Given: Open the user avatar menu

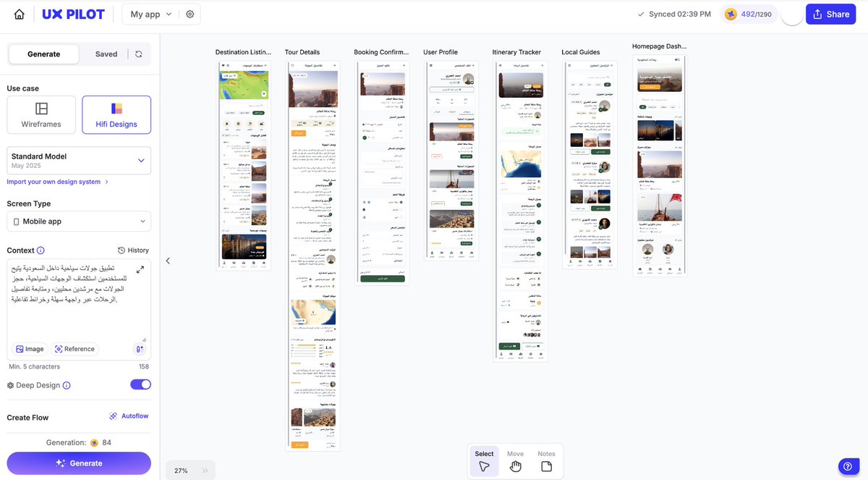Looking at the screenshot, I should pyautogui.click(x=792, y=14).
